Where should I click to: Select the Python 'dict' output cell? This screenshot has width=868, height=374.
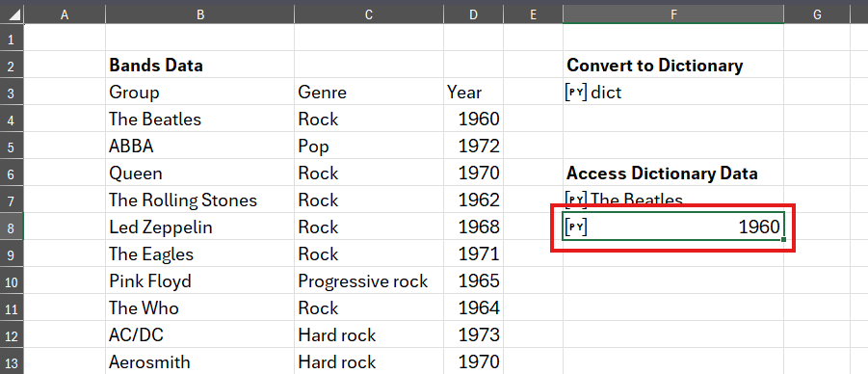[x=673, y=92]
